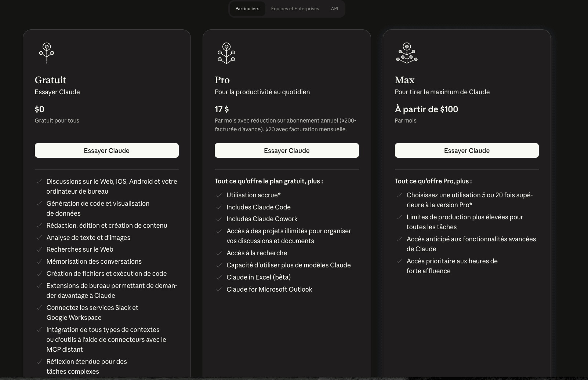Click the checkmark beside Claude for Microsoft Outlook

pyautogui.click(x=219, y=289)
